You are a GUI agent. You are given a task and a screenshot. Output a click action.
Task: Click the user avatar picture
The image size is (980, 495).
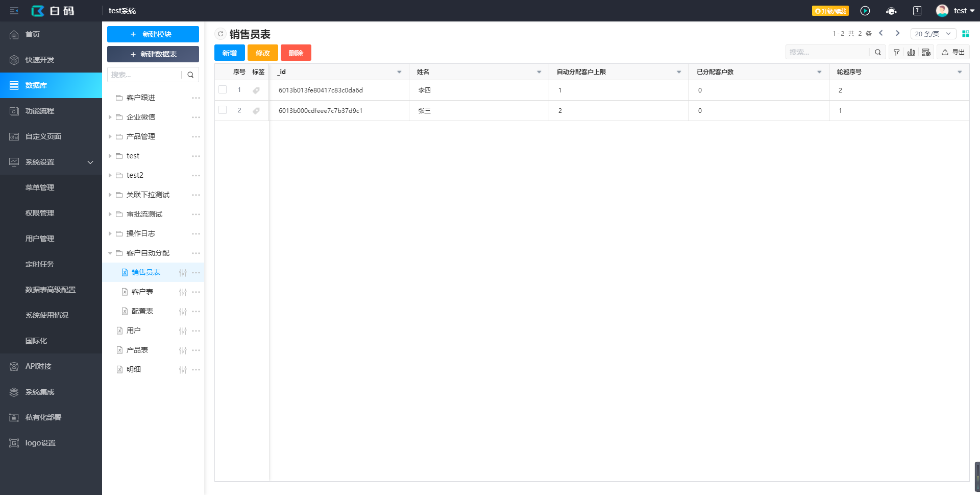coord(942,11)
